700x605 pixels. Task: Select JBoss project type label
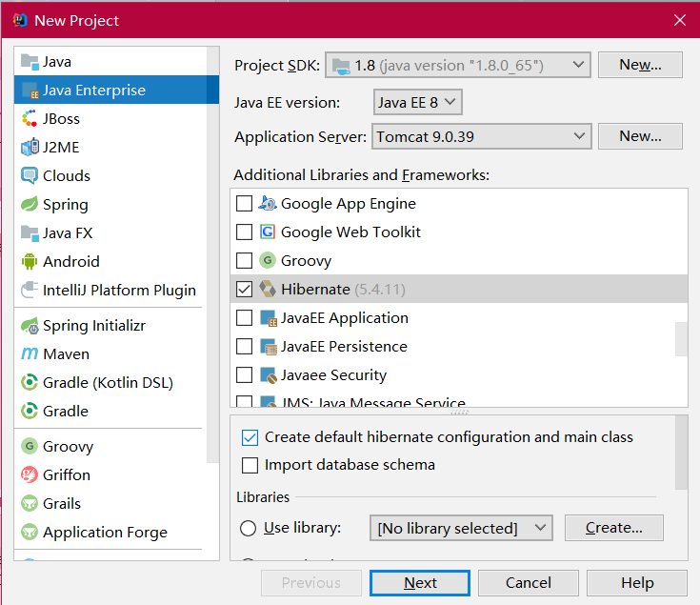click(61, 119)
